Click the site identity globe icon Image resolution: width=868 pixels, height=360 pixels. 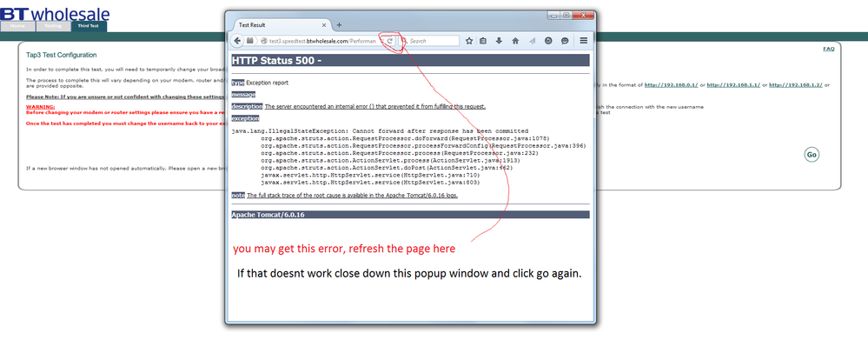(x=264, y=41)
